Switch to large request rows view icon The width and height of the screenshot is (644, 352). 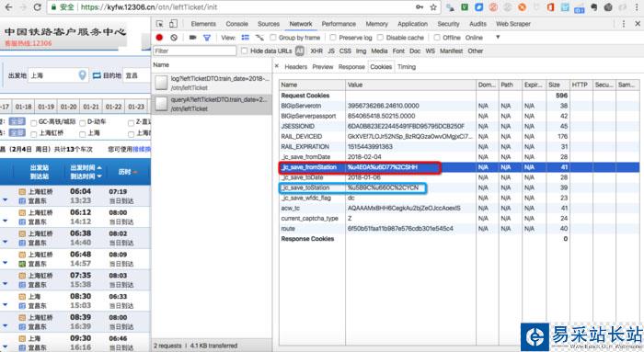coord(246,38)
